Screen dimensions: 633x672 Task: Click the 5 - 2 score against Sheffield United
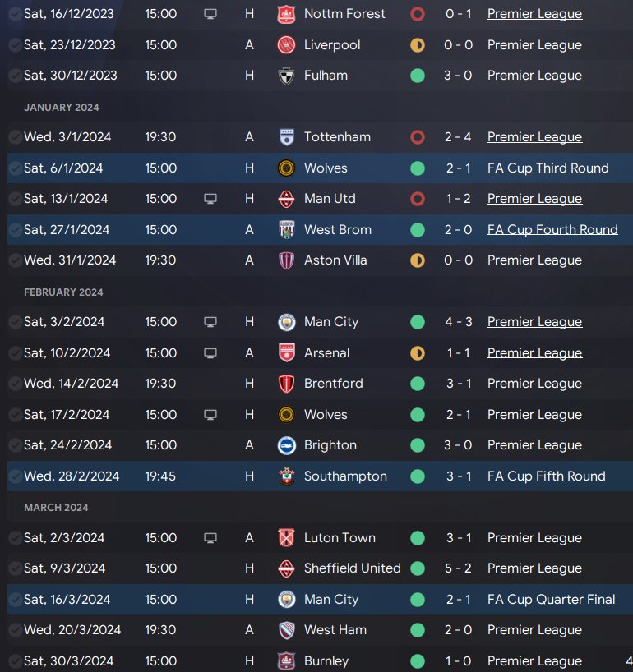click(458, 568)
